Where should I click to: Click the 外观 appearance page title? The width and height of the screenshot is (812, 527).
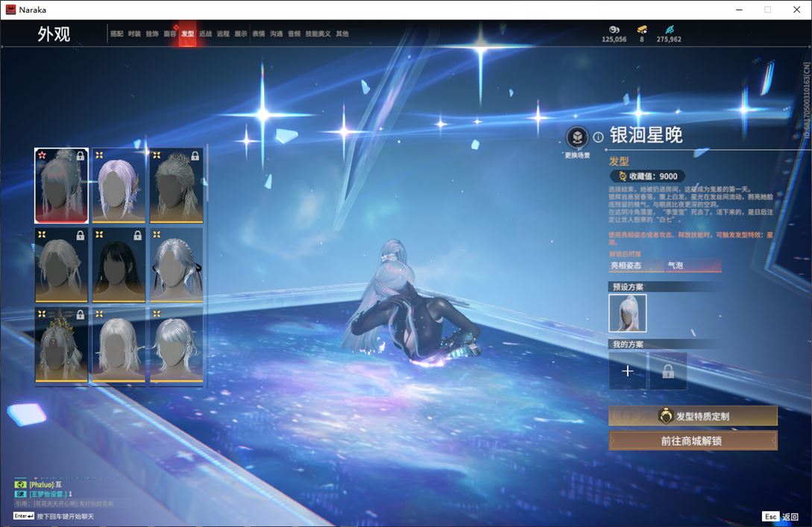coord(54,34)
